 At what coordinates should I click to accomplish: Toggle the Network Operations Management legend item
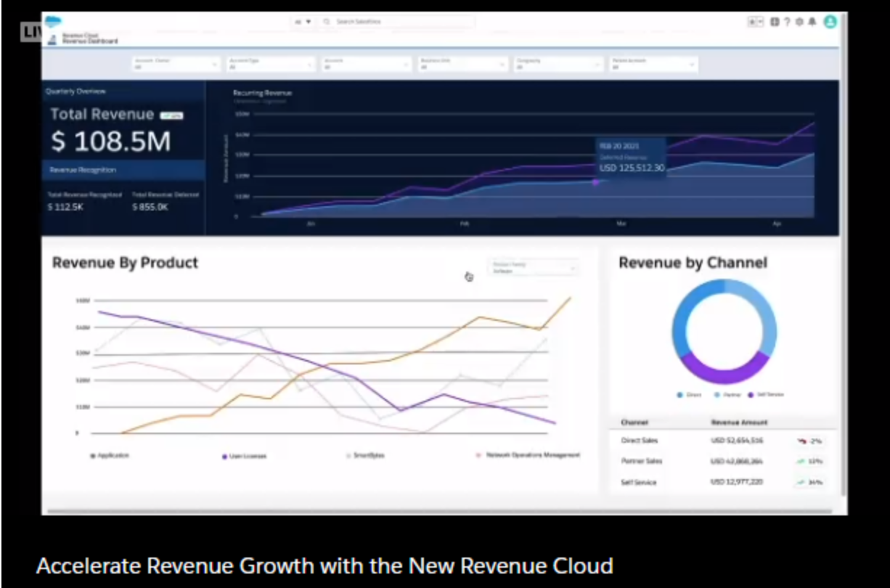point(528,455)
